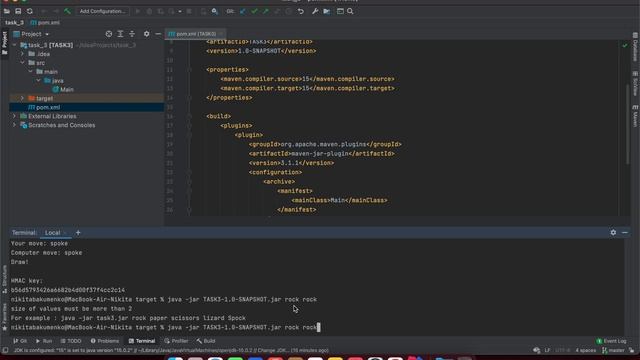Click Collapse All in Project panel
Image resolution: width=640 pixels, height=360 pixels.
(132, 34)
